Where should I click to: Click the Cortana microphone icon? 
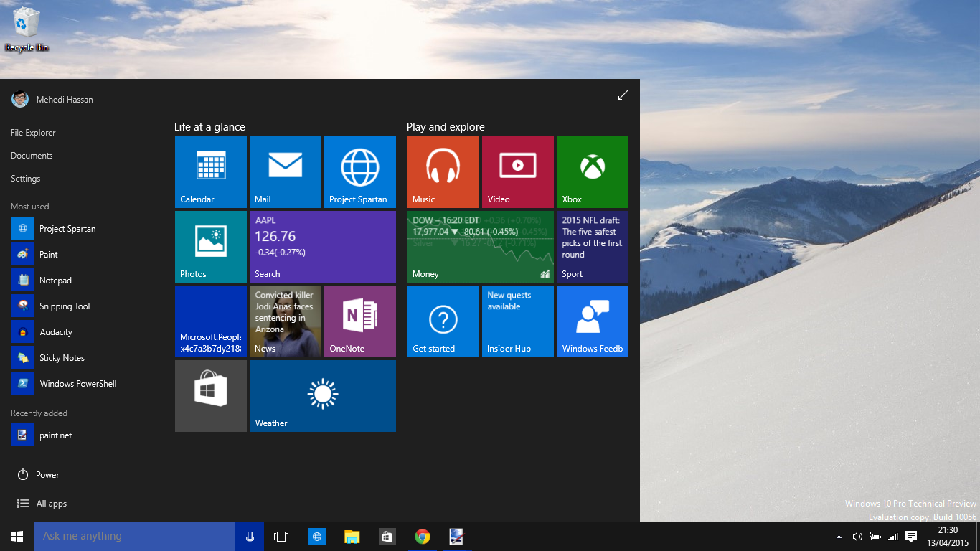click(250, 537)
